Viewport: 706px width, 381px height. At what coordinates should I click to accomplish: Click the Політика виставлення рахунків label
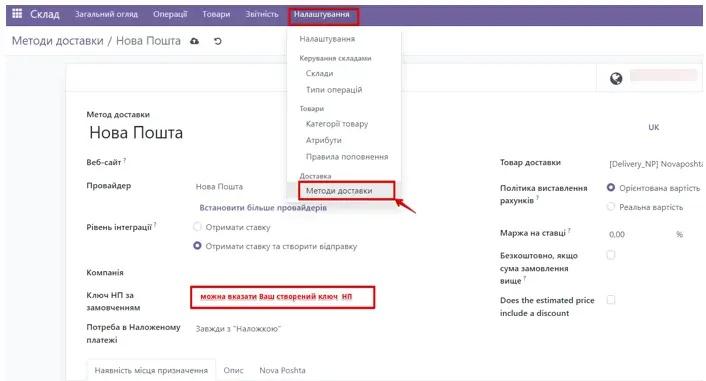543,194
